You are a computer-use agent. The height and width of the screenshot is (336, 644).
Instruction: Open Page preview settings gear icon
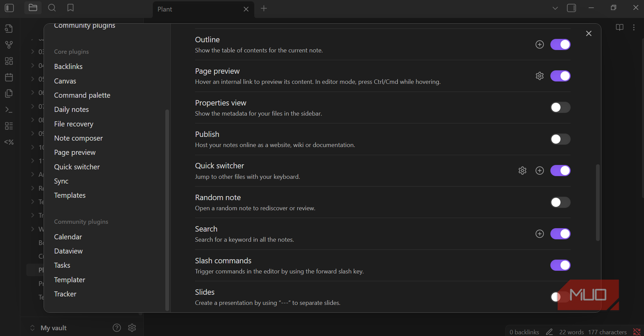click(539, 76)
